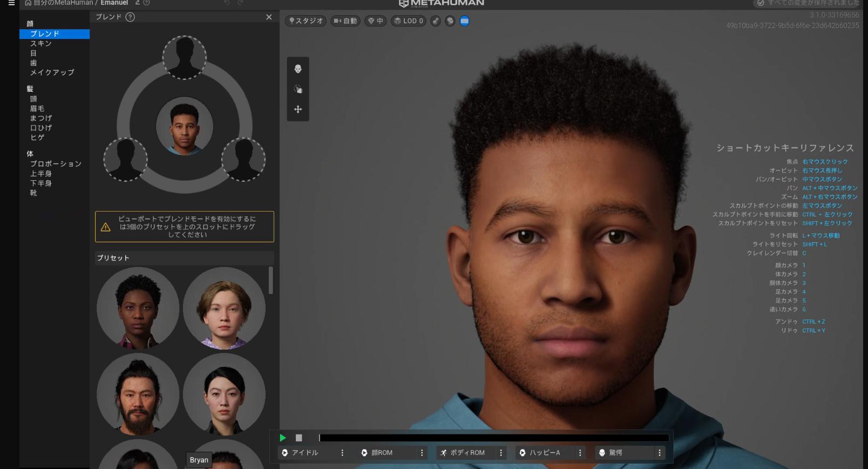Click the top empty blend slot

pyautogui.click(x=185, y=58)
